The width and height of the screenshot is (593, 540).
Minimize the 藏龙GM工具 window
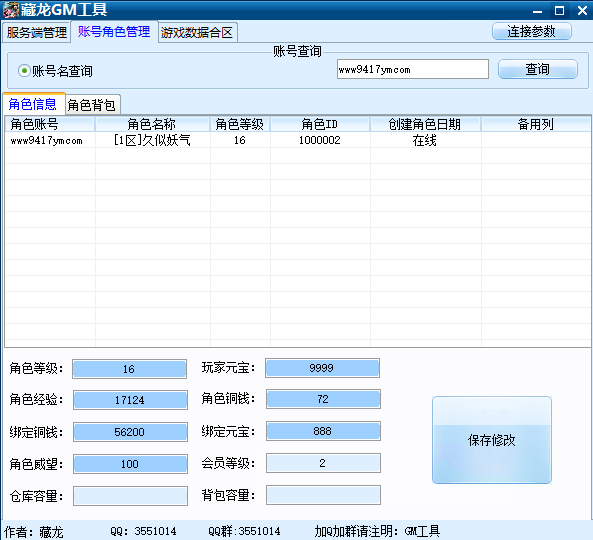pyautogui.click(x=537, y=11)
